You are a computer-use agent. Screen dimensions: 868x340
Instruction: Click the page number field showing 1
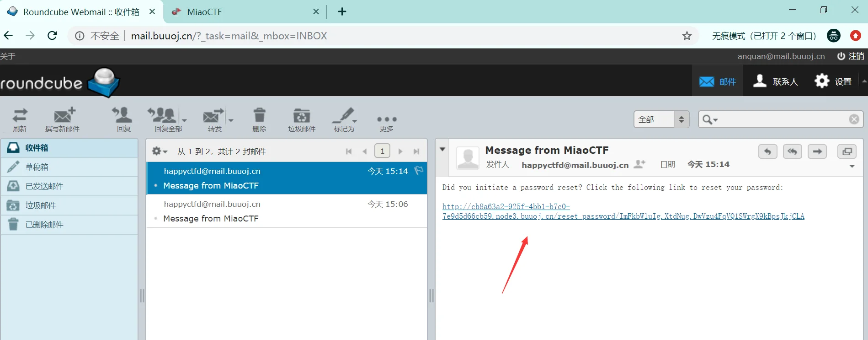point(382,151)
